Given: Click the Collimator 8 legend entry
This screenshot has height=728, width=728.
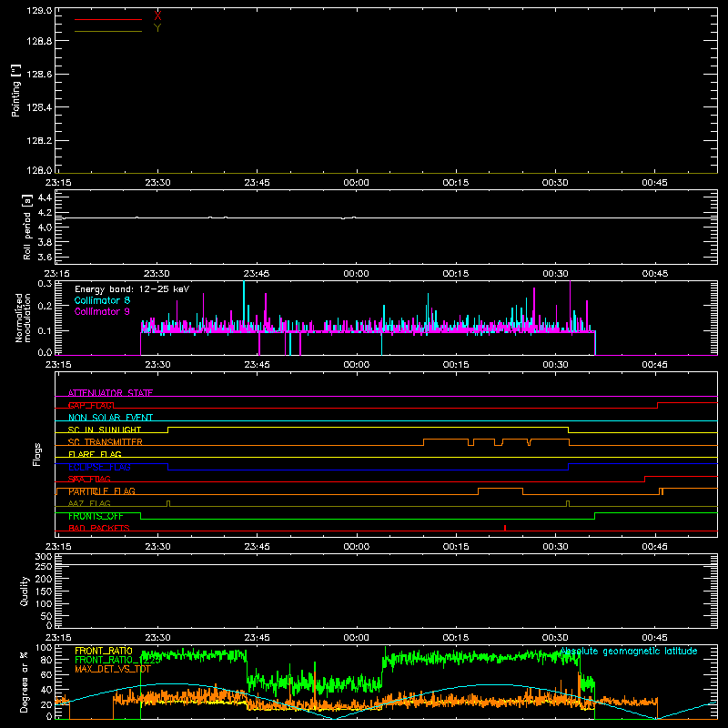Looking at the screenshot, I should point(102,300).
